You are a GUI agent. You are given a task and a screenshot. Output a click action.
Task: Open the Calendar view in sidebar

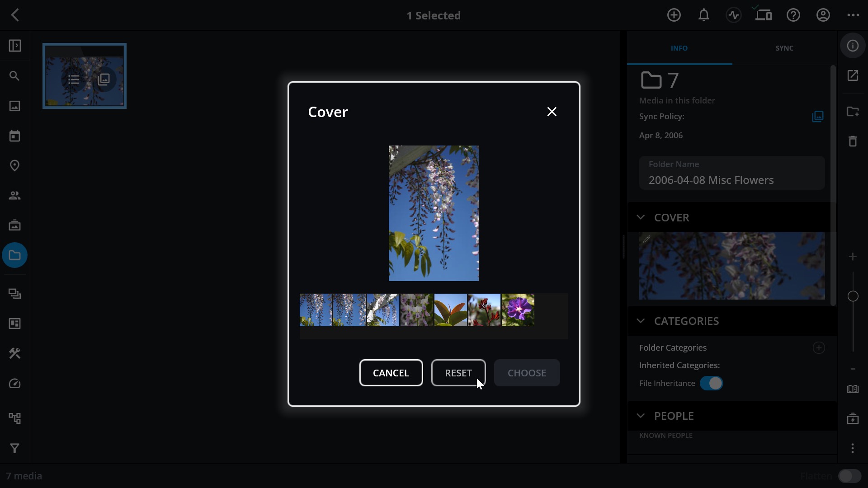coord(15,136)
